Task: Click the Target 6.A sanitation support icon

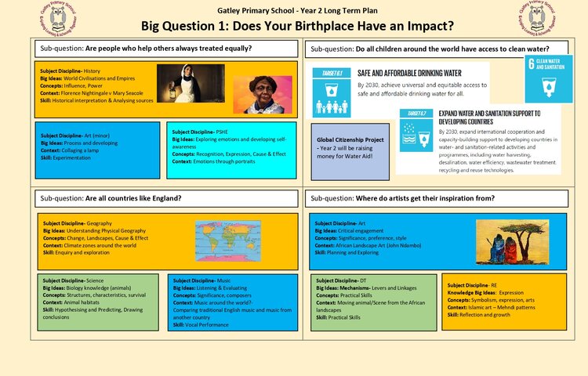Action: (x=416, y=130)
